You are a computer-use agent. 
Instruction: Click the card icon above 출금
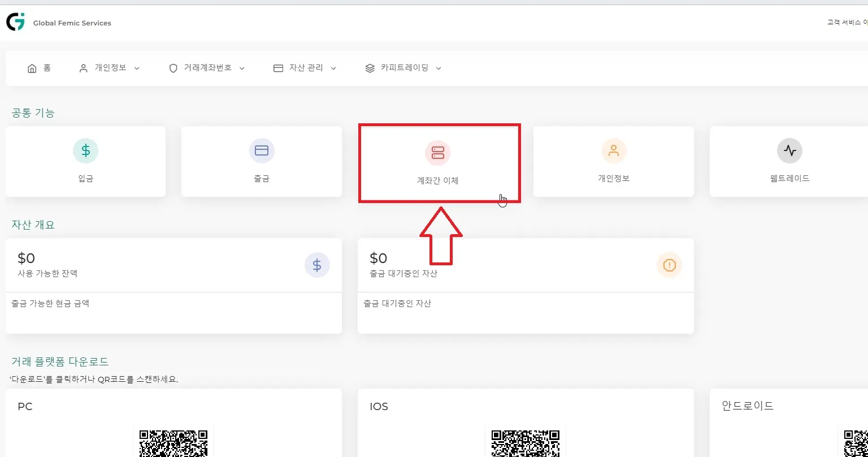pyautogui.click(x=262, y=150)
